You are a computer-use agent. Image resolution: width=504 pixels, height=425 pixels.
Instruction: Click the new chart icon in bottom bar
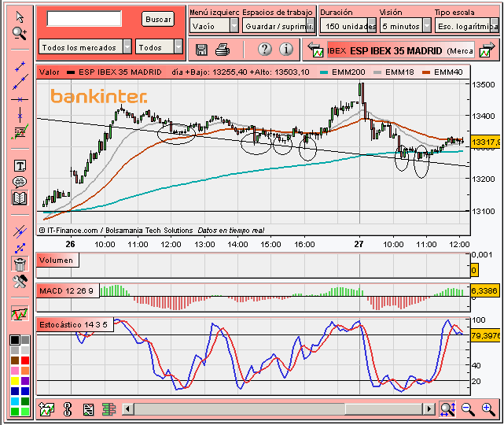click(x=46, y=409)
